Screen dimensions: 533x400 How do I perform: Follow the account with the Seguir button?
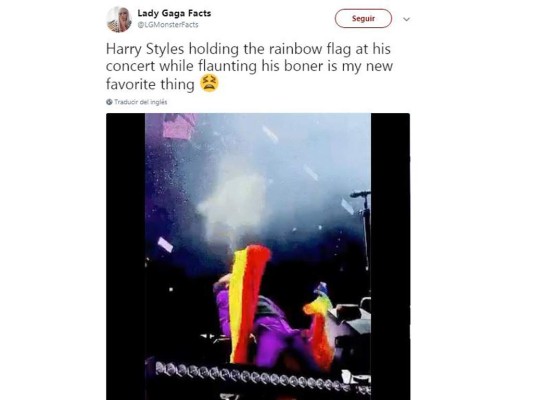tap(363, 18)
